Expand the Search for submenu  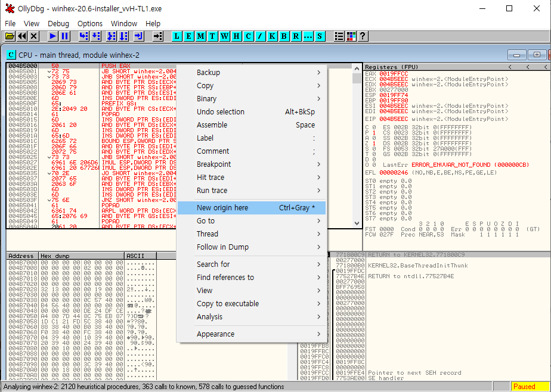(x=252, y=265)
